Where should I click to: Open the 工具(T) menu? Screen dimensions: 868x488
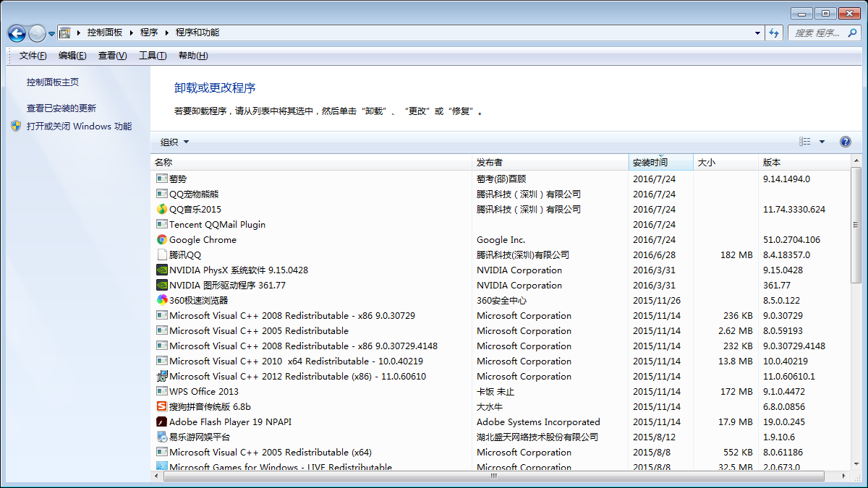click(x=153, y=56)
